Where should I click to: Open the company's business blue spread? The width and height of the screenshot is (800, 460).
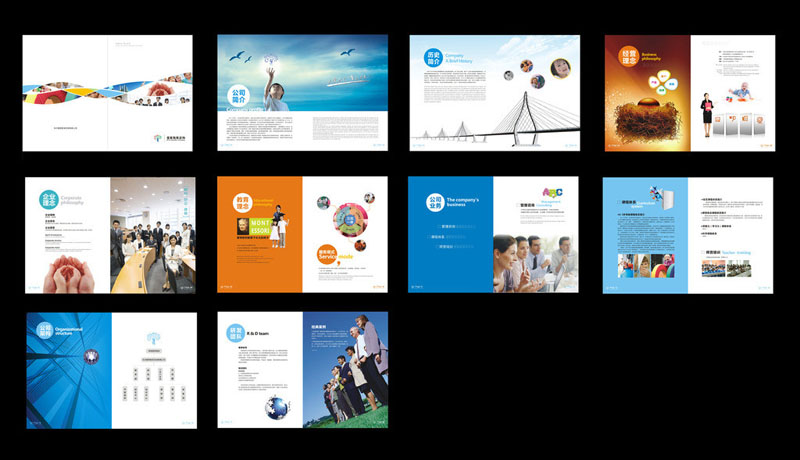pos(493,235)
